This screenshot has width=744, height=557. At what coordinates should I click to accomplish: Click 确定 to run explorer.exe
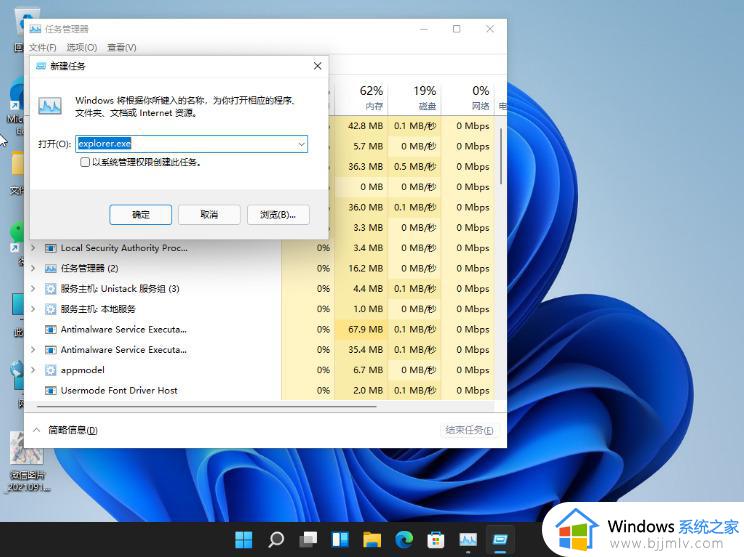point(140,214)
